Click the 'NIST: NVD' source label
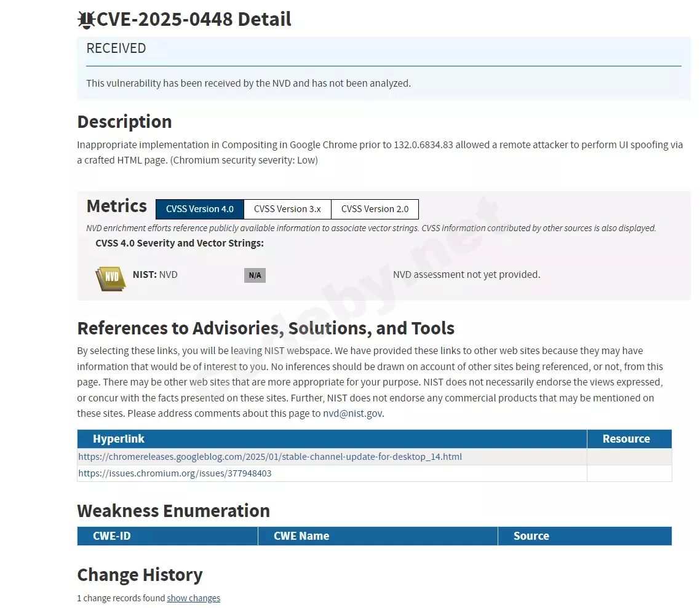 155,275
